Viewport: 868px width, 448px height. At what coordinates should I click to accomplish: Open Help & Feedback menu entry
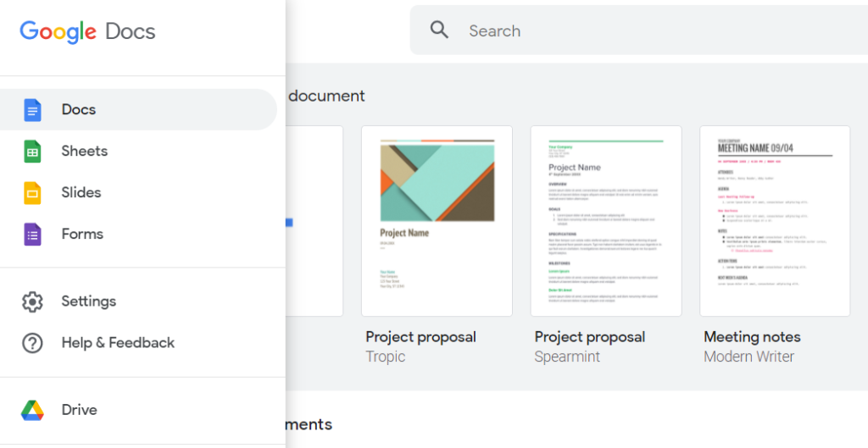(x=138, y=343)
